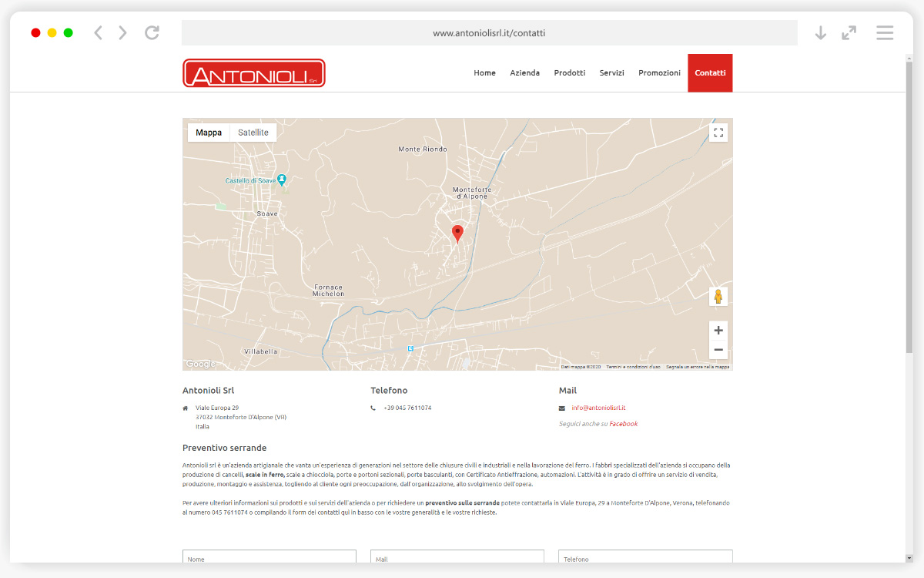Image resolution: width=924 pixels, height=578 pixels.
Task: Click the Street View pegman icon
Action: point(718,297)
